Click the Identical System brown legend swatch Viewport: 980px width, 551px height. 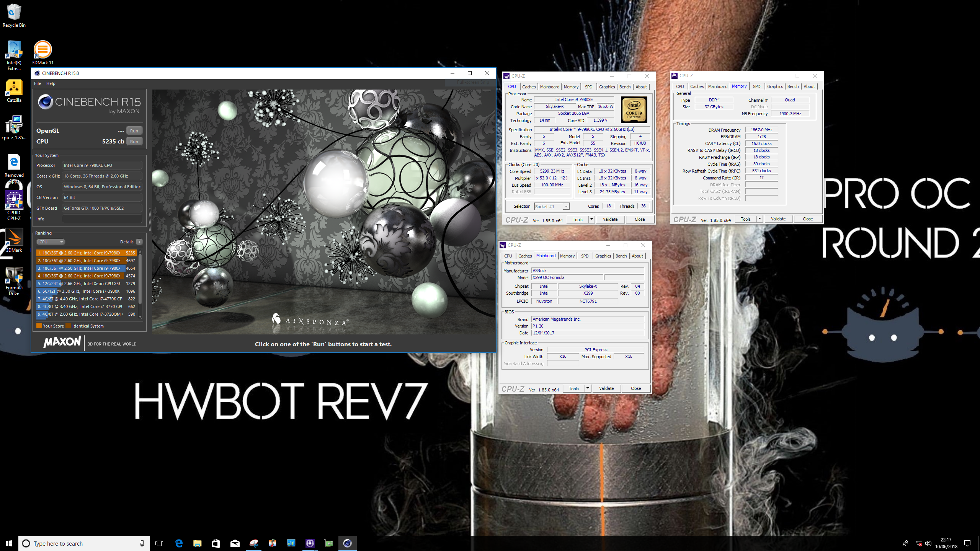coord(68,326)
